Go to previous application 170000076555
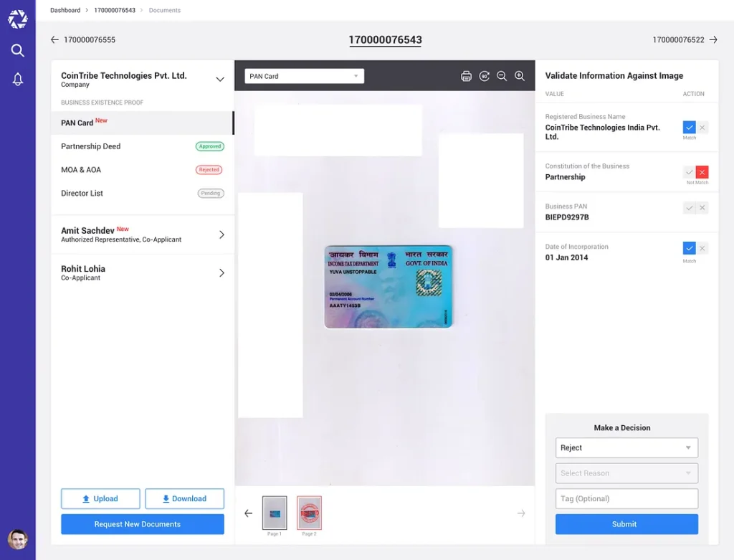The width and height of the screenshot is (734, 560). (x=82, y=40)
